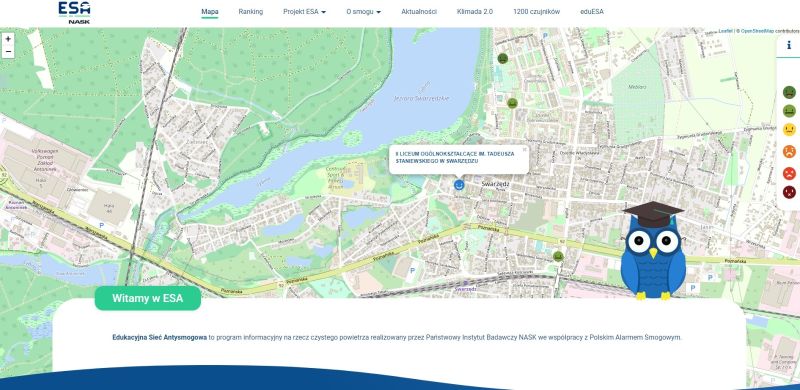Switch to the Ranking tab
The width and height of the screenshot is (800, 390).
[251, 12]
